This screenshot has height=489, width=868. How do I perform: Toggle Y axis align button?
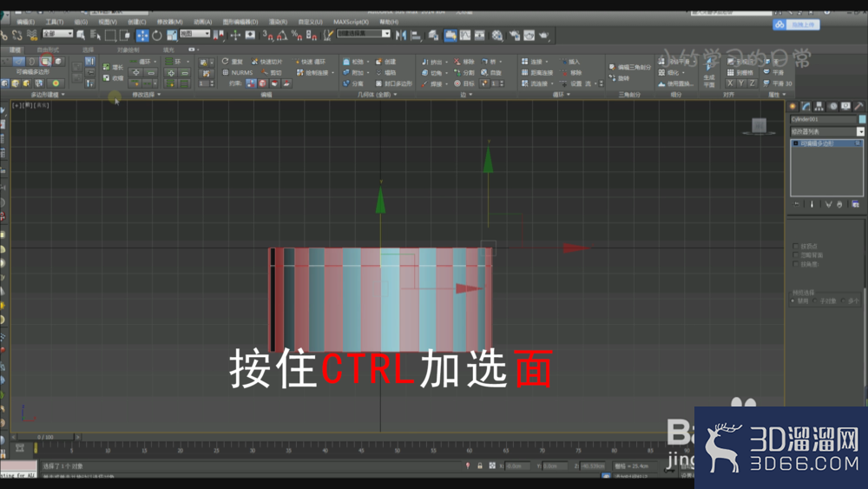tap(741, 83)
